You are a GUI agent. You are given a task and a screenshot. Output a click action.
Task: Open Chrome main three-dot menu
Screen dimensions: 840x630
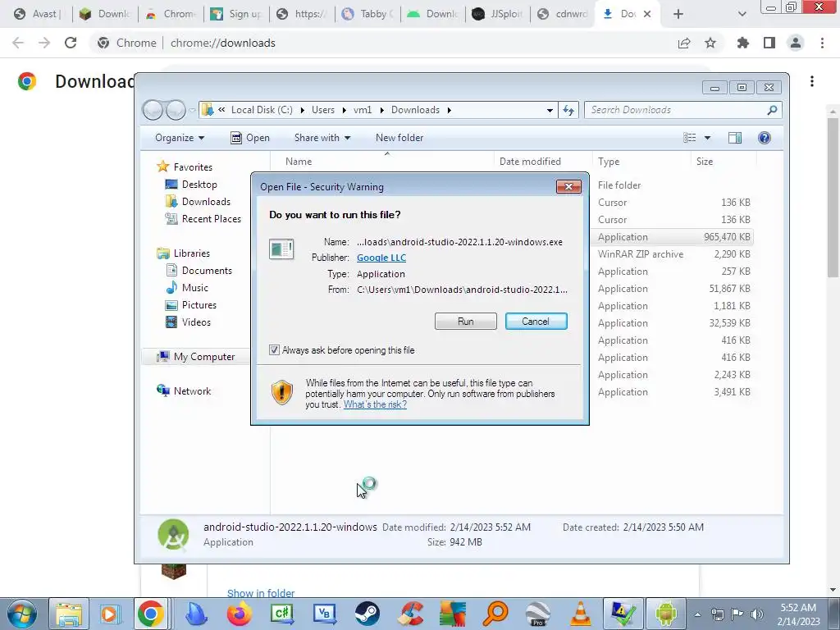(822, 43)
